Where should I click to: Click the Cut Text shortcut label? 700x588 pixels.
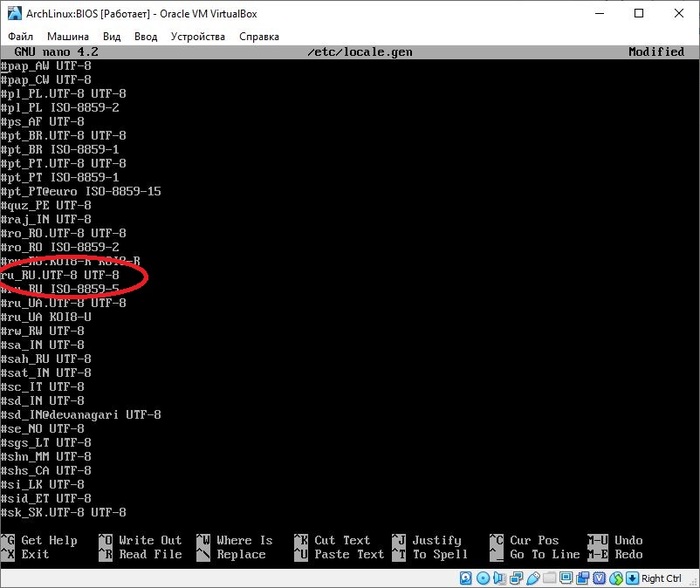pyautogui.click(x=342, y=540)
